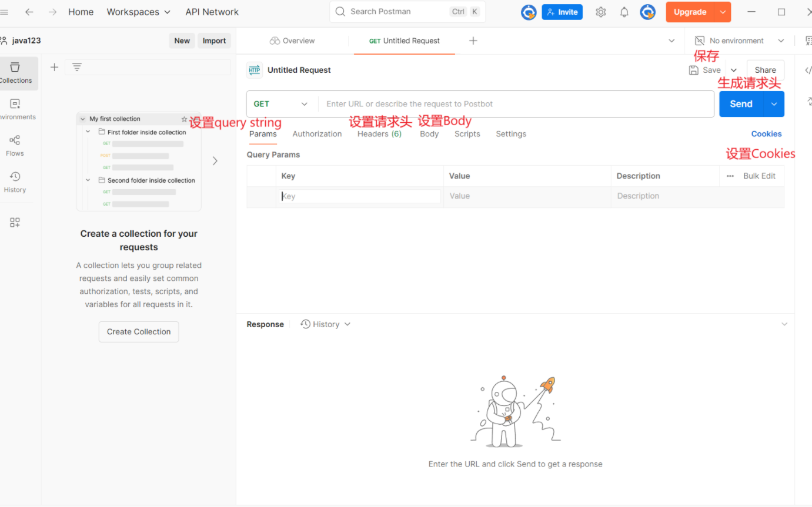This screenshot has width=812, height=507.
Task: Click the next arrow beside collection preview
Action: [215, 160]
